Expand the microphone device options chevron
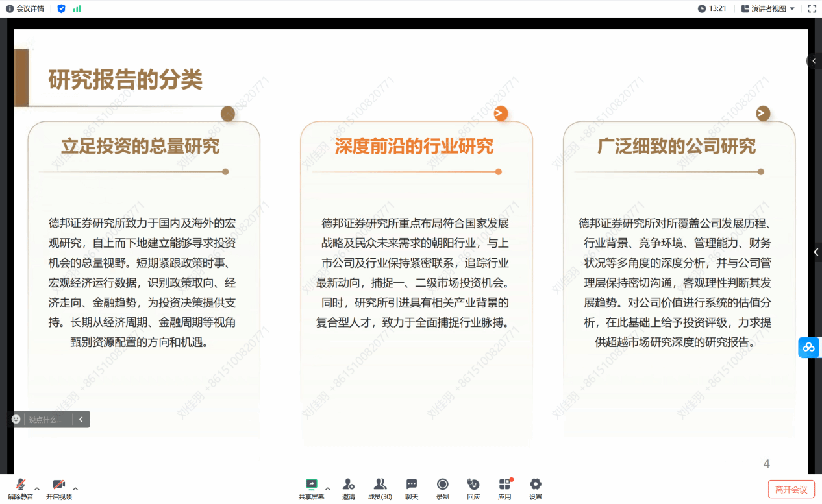Viewport: 822px width, 504px height. point(37,490)
